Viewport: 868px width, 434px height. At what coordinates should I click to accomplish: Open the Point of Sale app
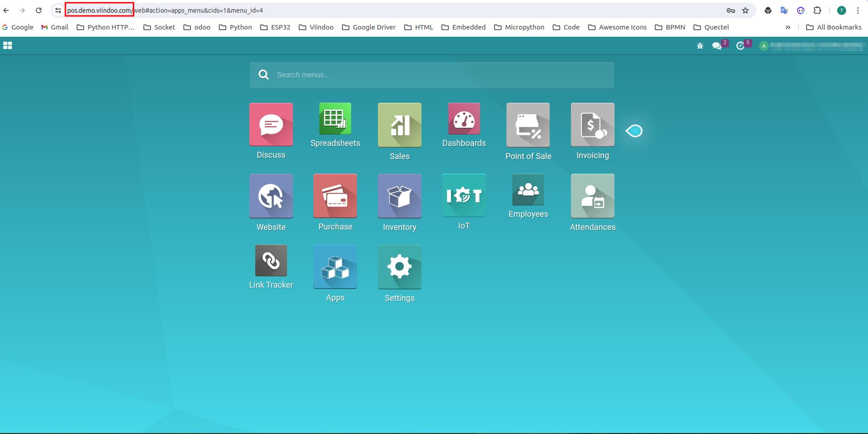click(x=528, y=125)
